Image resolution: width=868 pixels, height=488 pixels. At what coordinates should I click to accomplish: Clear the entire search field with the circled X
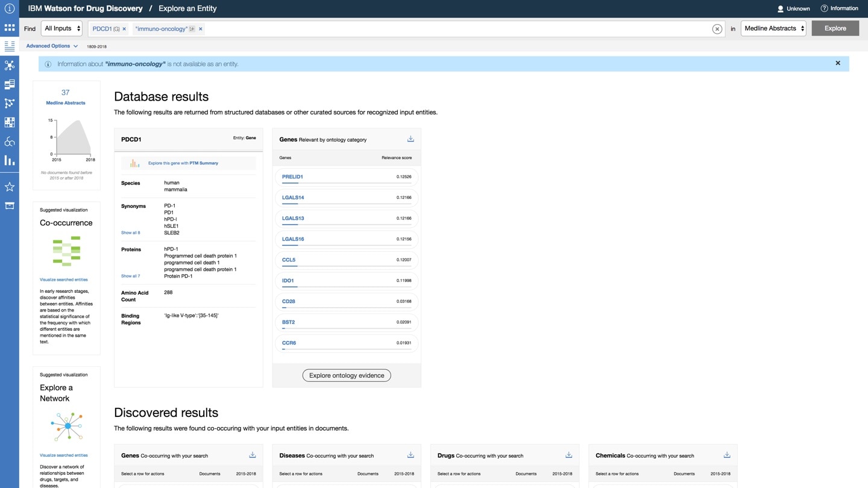coord(717,29)
